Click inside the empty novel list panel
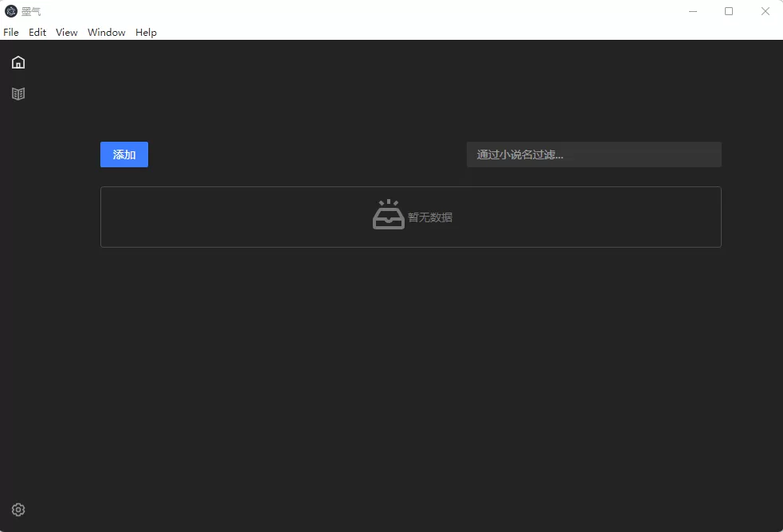 coord(410,217)
